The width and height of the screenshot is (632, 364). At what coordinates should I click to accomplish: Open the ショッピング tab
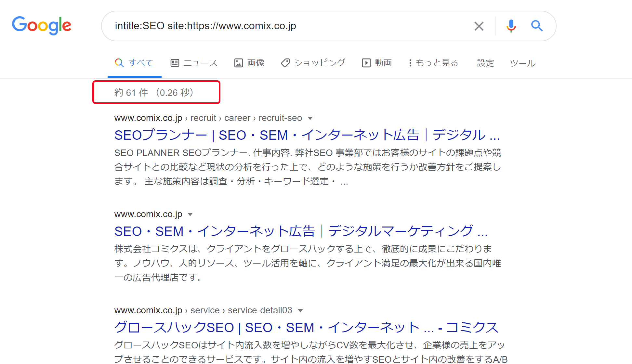pos(313,63)
